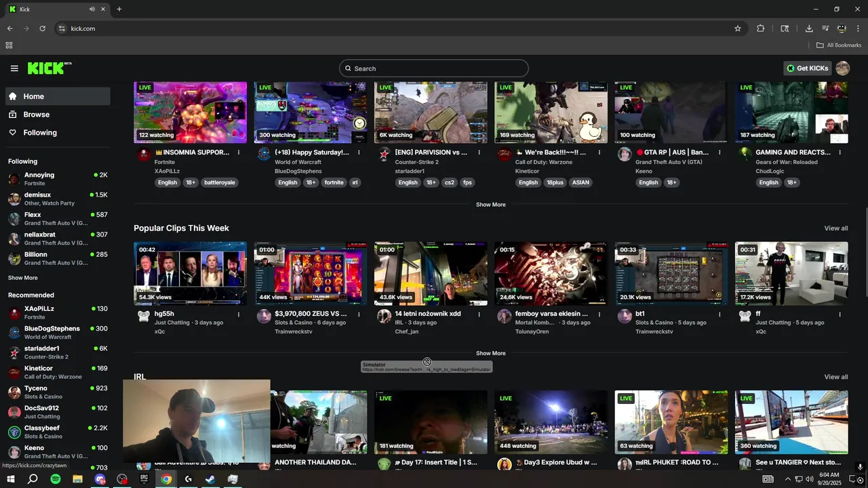Open options menu for We're Back stream
Image resolution: width=868 pixels, height=488 pixels.
599,152
